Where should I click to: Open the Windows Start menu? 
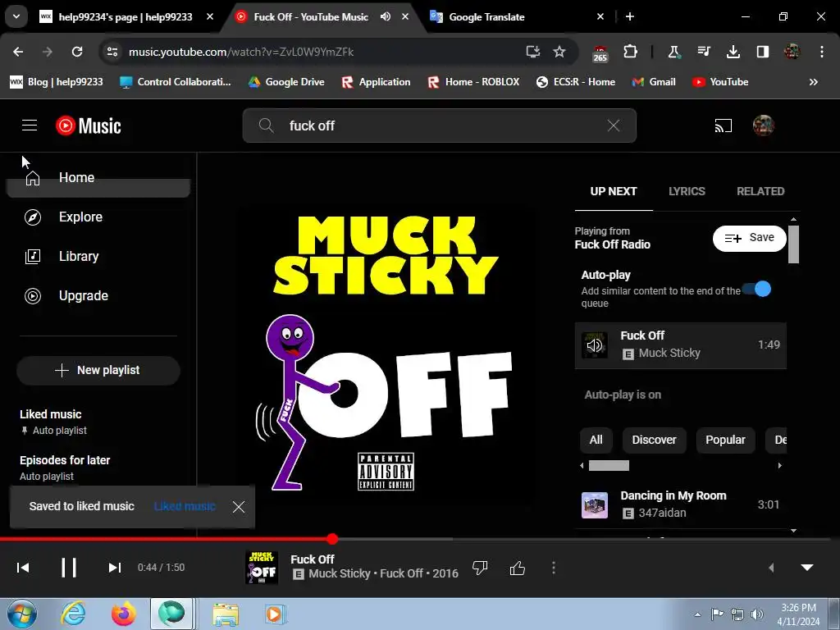pos(21,614)
